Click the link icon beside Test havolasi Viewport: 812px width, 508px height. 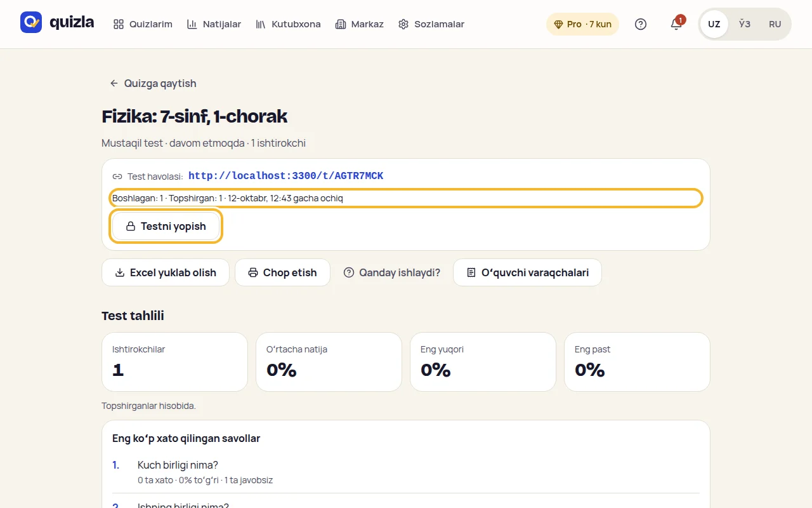pyautogui.click(x=117, y=177)
